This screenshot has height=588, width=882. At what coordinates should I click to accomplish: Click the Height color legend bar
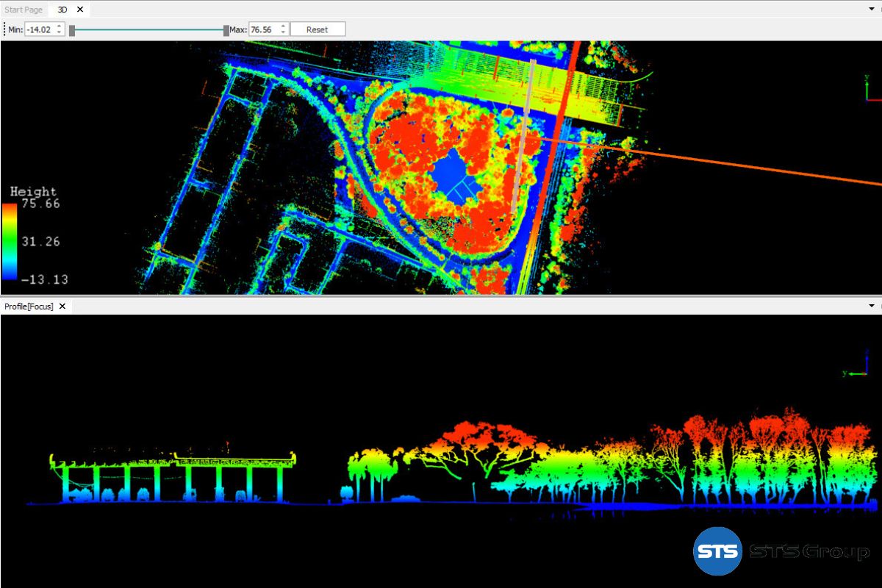tap(10, 241)
